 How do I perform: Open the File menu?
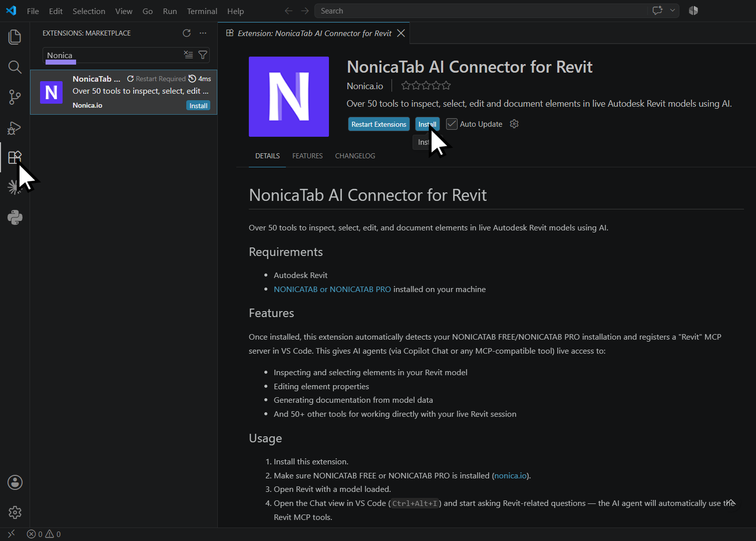(x=33, y=11)
